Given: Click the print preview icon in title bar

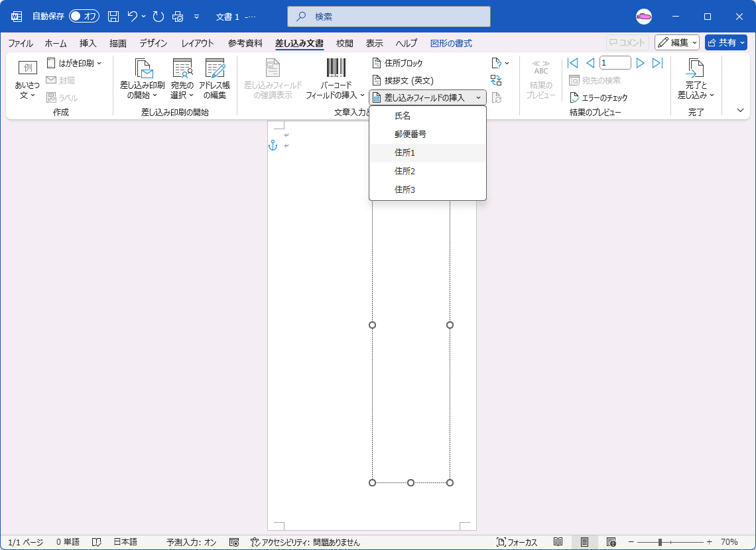Looking at the screenshot, I should pyautogui.click(x=178, y=17).
